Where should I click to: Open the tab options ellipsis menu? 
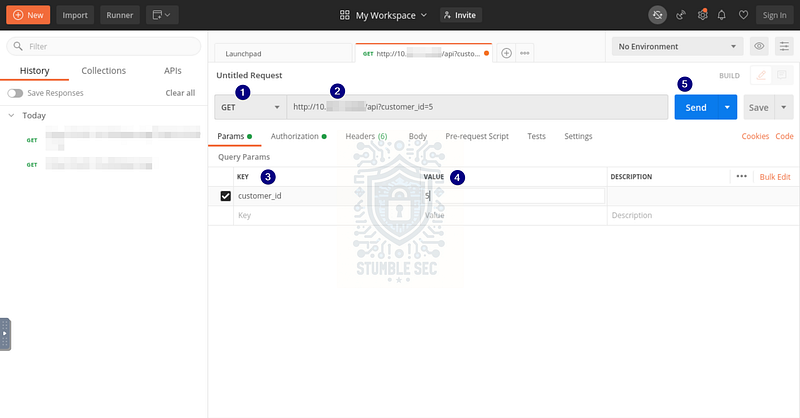pos(524,53)
